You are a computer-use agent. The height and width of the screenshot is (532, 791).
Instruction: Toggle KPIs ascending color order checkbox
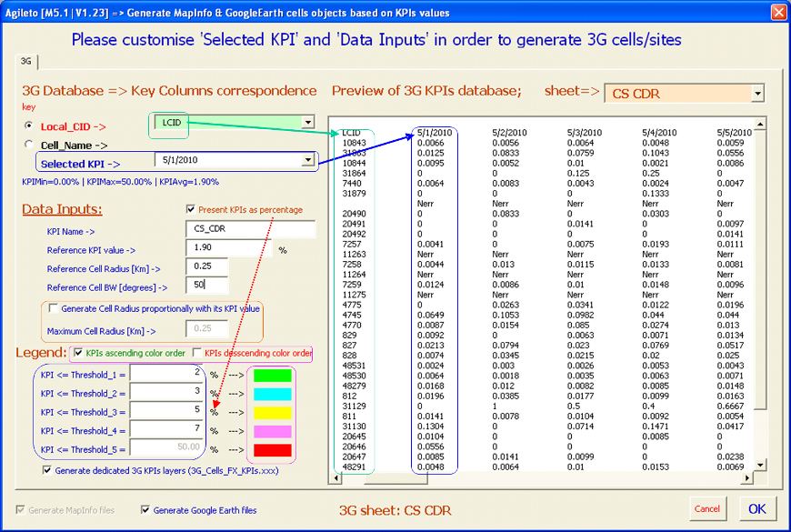tap(78, 353)
